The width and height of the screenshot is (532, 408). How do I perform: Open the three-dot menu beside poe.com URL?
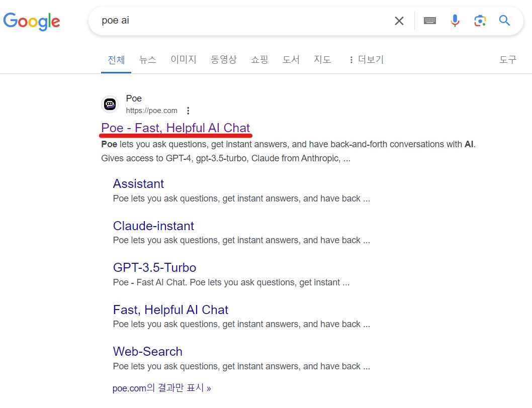pyautogui.click(x=188, y=111)
